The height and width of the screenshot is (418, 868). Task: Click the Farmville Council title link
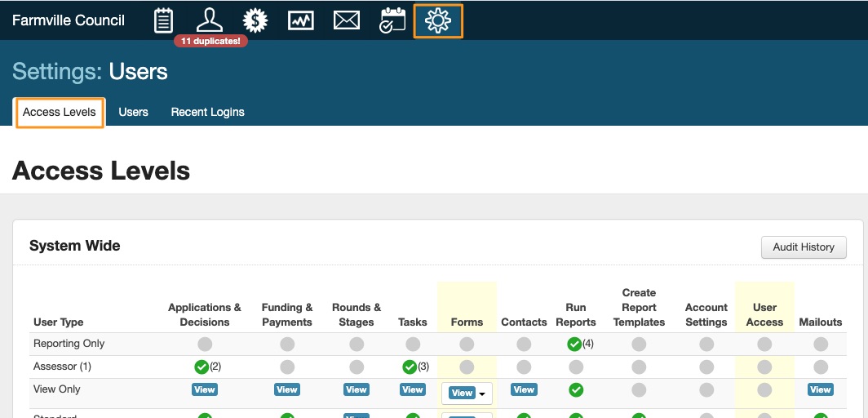(69, 20)
